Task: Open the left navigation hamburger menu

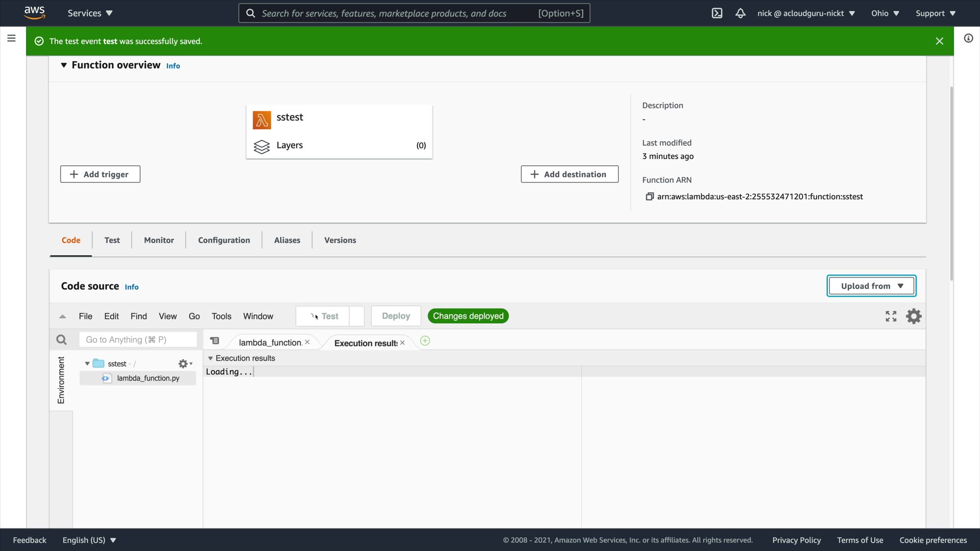Action: (11, 38)
